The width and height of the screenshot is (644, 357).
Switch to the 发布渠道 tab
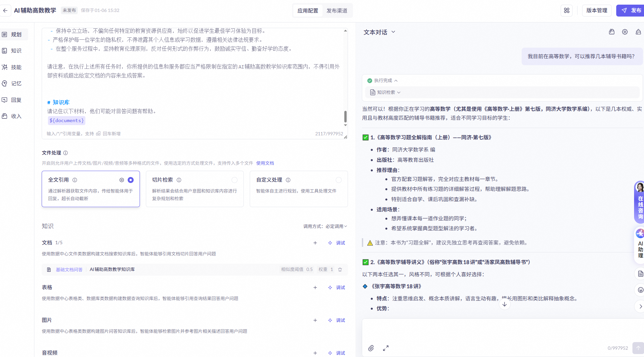[337, 11]
